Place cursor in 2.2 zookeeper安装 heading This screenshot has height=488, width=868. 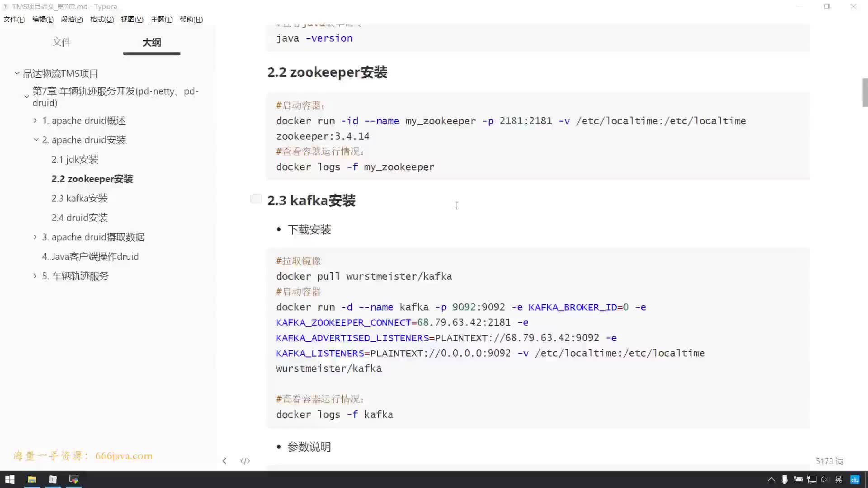click(327, 72)
